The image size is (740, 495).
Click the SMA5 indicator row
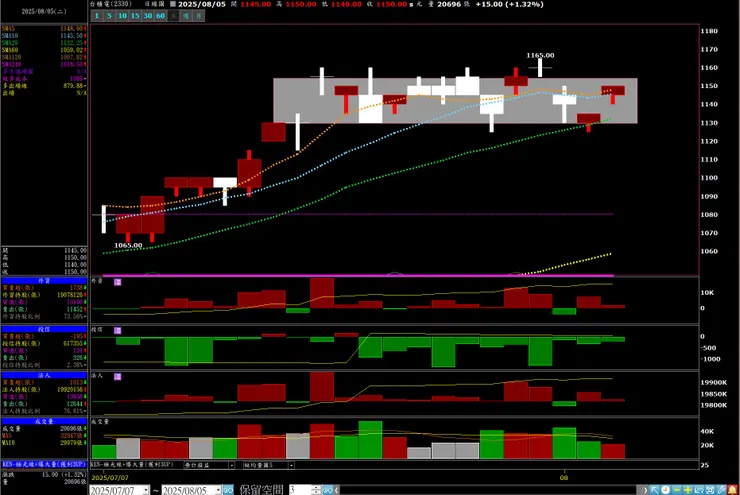tap(44, 29)
